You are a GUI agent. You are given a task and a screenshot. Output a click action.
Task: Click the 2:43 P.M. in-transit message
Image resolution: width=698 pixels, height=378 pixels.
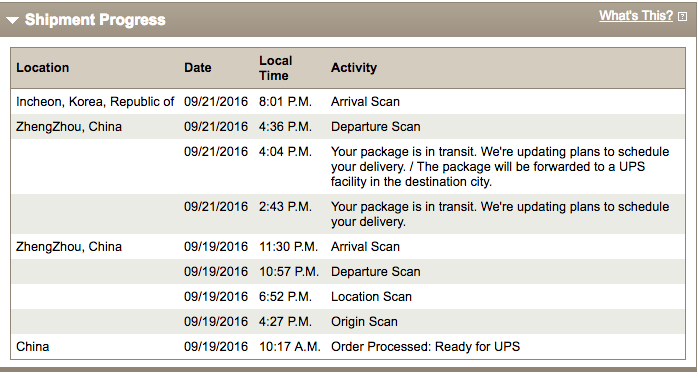[x=499, y=214]
